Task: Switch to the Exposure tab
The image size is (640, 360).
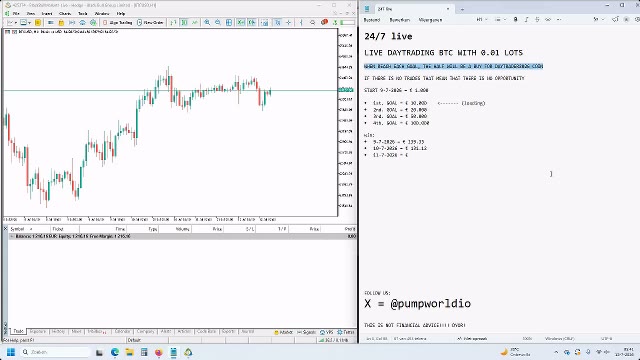Action: point(38,331)
